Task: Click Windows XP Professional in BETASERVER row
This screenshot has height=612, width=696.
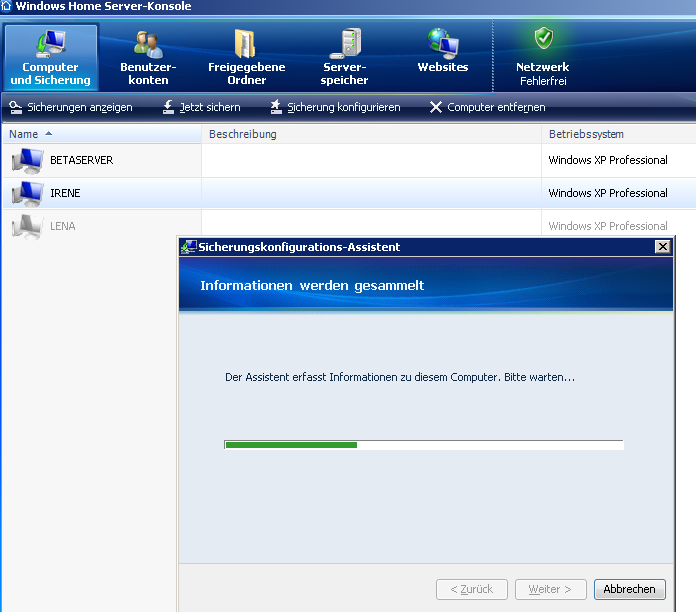Action: point(608,160)
